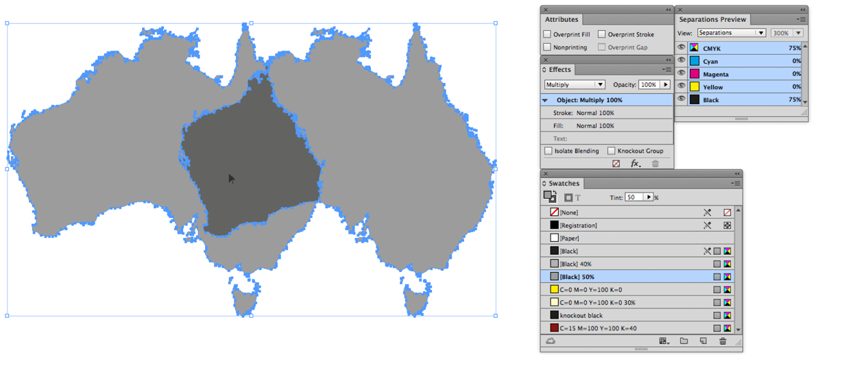The width and height of the screenshot is (868, 381).
Task: Click the formatting affects text T icon
Action: coord(578,197)
